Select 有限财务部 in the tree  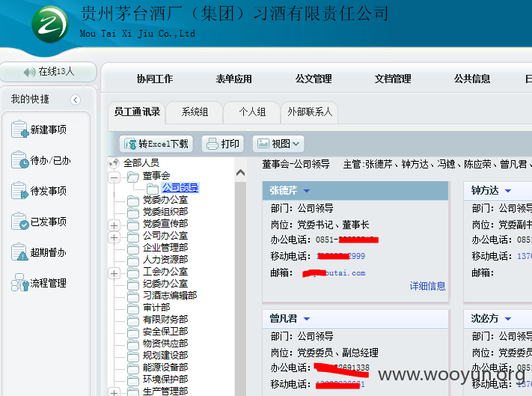point(165,320)
